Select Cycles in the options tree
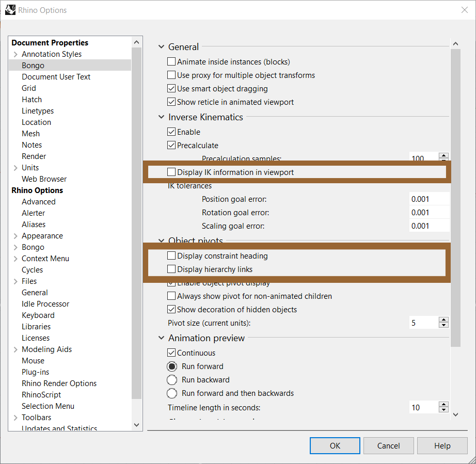 pos(32,270)
